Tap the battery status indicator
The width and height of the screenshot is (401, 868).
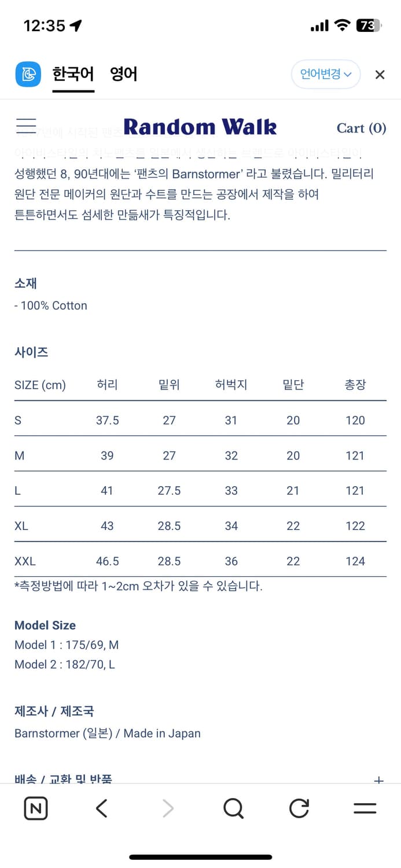(368, 25)
